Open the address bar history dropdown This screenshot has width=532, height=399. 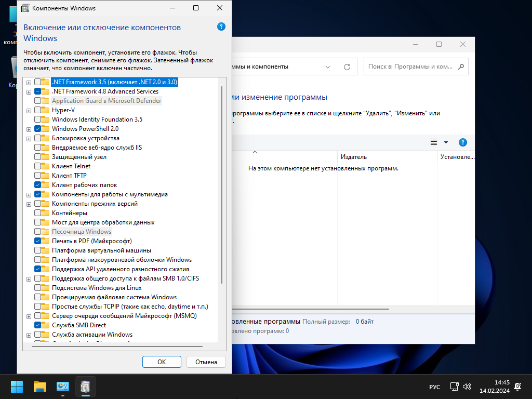[x=328, y=67]
